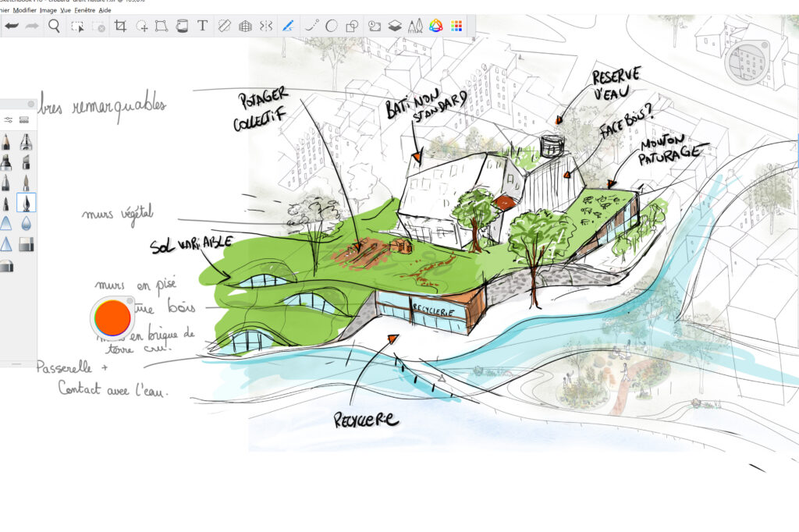799x532 pixels.
Task: Select the soft rounded eraser
Action: pos(6,266)
